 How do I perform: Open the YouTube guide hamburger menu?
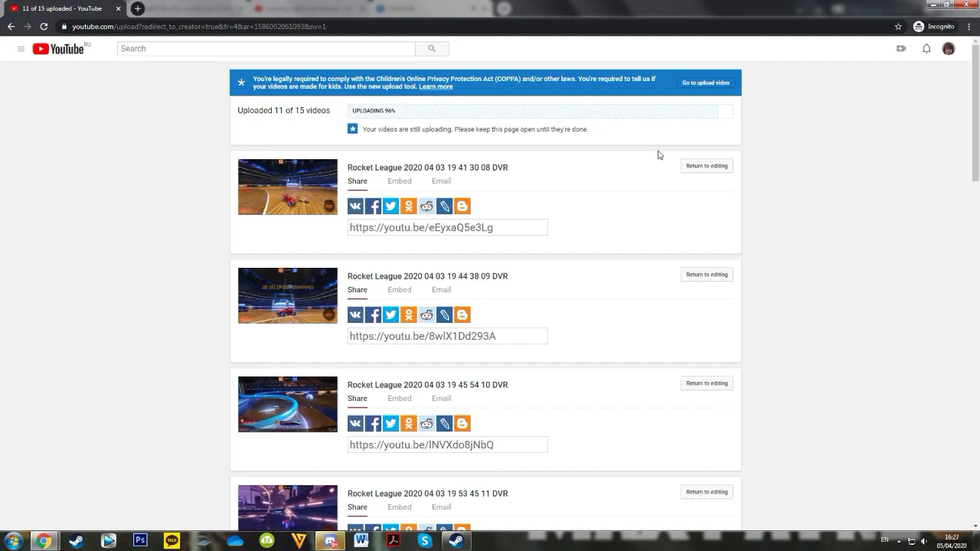click(x=21, y=49)
